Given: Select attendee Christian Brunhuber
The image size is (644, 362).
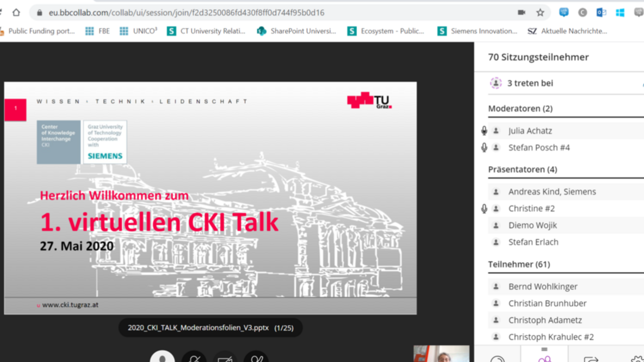Looking at the screenshot, I should [x=547, y=303].
